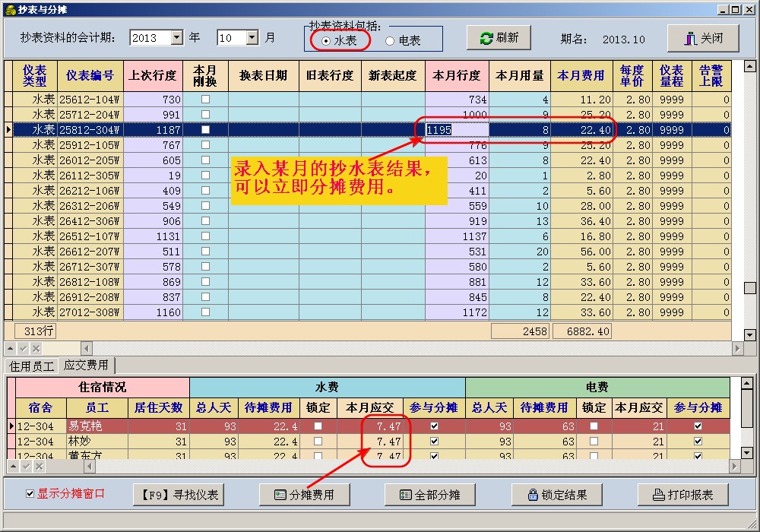760x532 pixels.
Task: Open the year dropdown showing 2013
Action: tap(177, 38)
